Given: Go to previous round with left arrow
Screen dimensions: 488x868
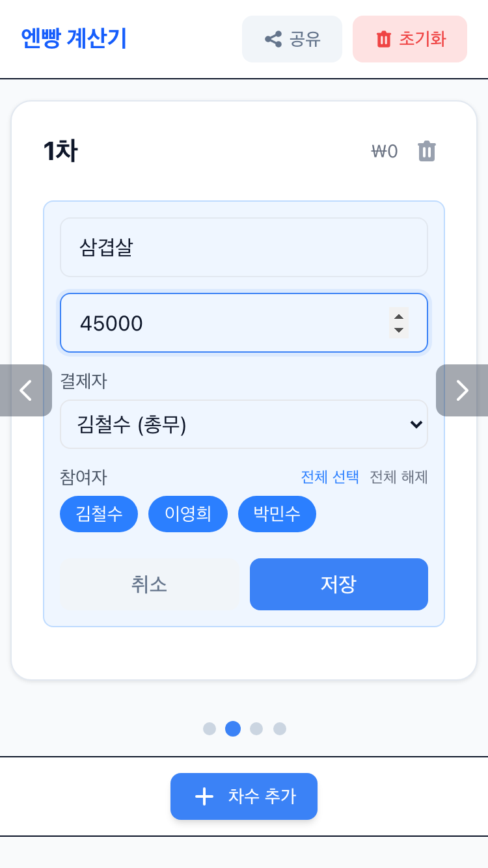Looking at the screenshot, I should pyautogui.click(x=26, y=390).
